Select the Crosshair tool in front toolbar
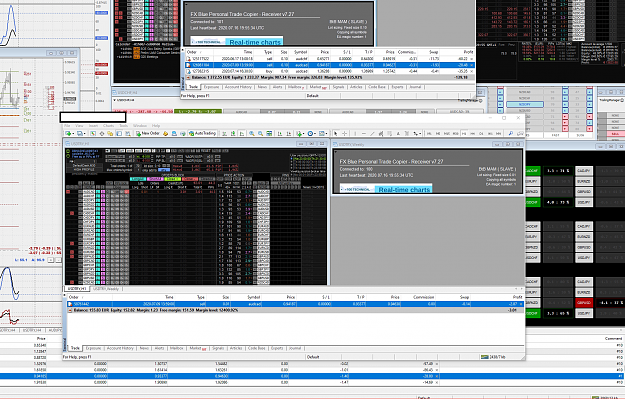625x399 pixels. pyautogui.click(x=344, y=134)
